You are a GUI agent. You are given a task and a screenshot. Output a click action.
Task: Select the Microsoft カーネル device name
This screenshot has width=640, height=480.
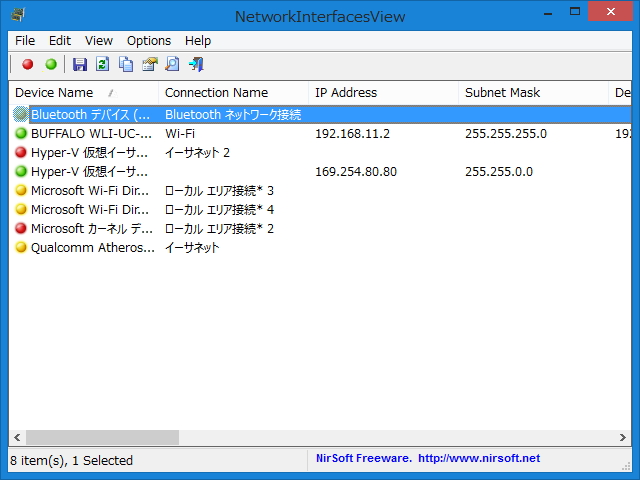coord(92,229)
